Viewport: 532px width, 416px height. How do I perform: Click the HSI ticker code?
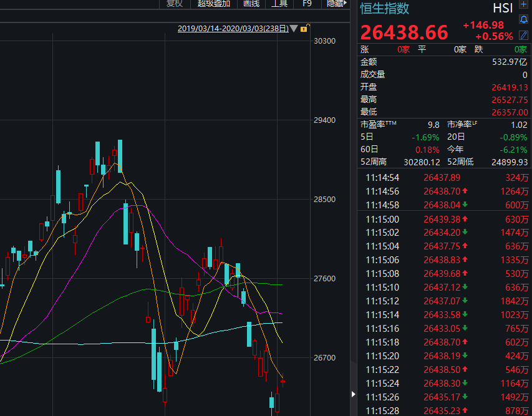tap(503, 8)
